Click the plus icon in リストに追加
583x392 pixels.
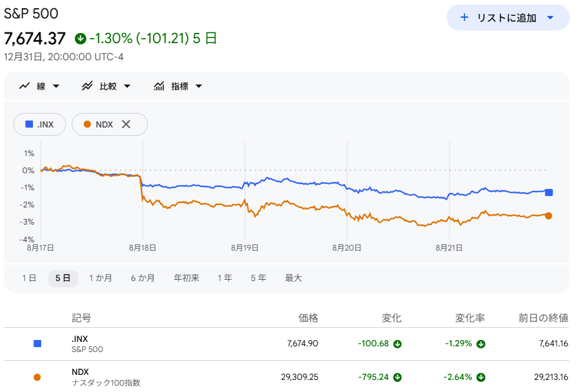(x=464, y=17)
